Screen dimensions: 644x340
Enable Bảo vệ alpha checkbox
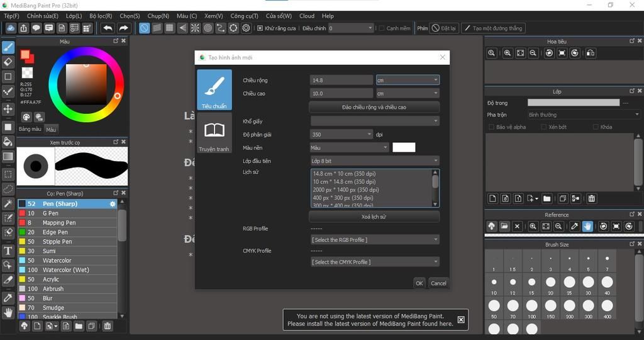click(x=491, y=127)
